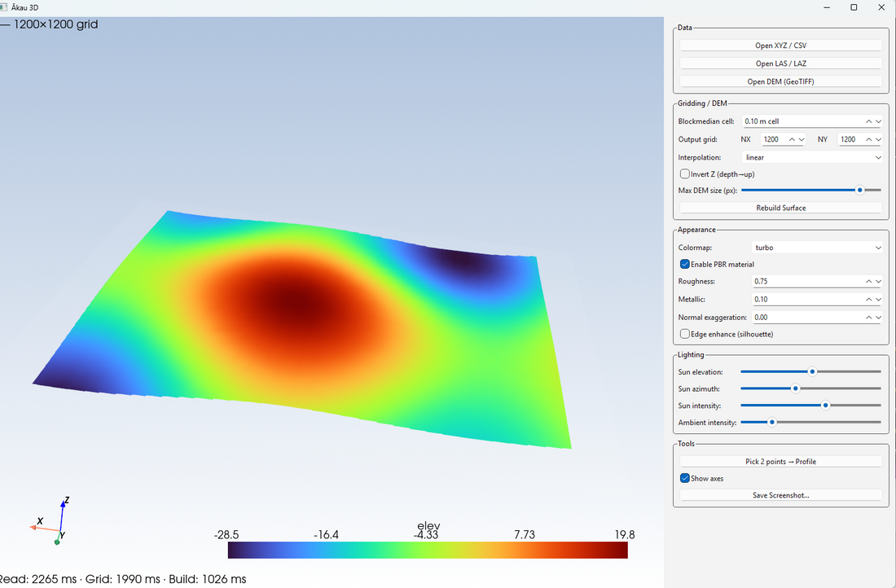Image resolution: width=896 pixels, height=588 pixels.
Task: Open a DEM (GeoTIFF) file
Action: (780, 81)
